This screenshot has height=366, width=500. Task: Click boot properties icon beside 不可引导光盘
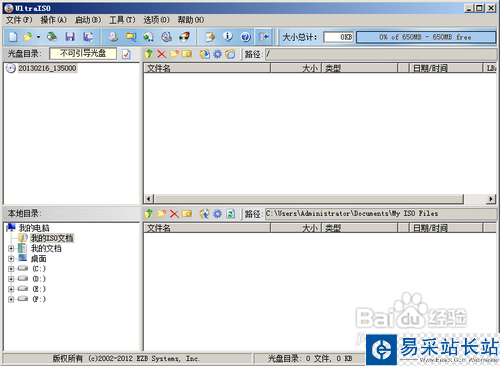click(x=126, y=54)
